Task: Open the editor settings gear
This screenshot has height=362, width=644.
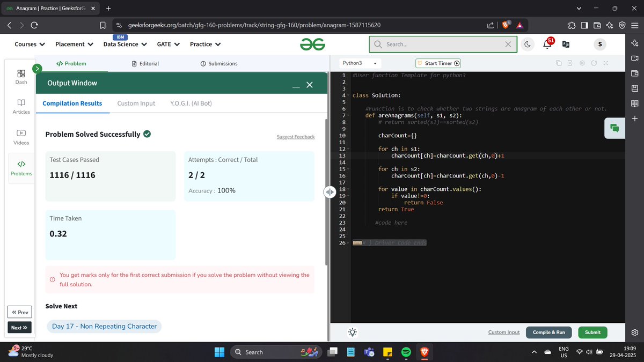Action: point(582,63)
